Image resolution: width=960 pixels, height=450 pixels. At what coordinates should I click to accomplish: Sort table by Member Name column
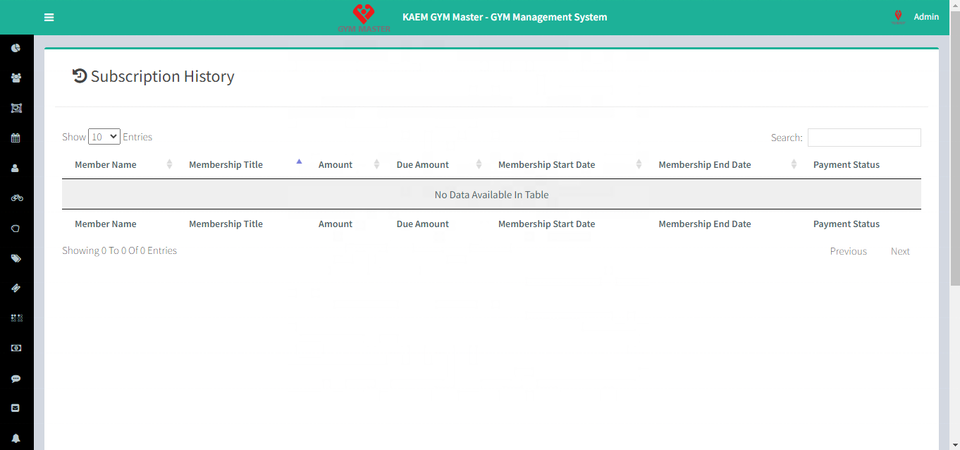point(106,164)
